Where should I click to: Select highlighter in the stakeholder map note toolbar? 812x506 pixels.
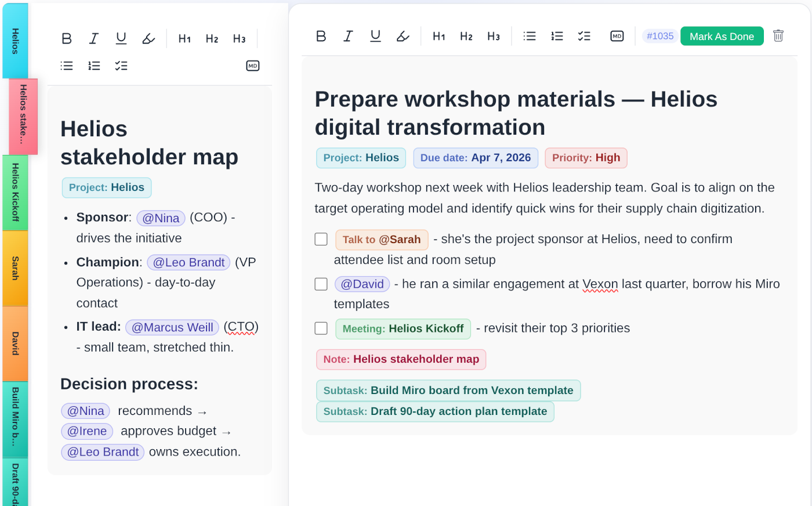coord(148,38)
